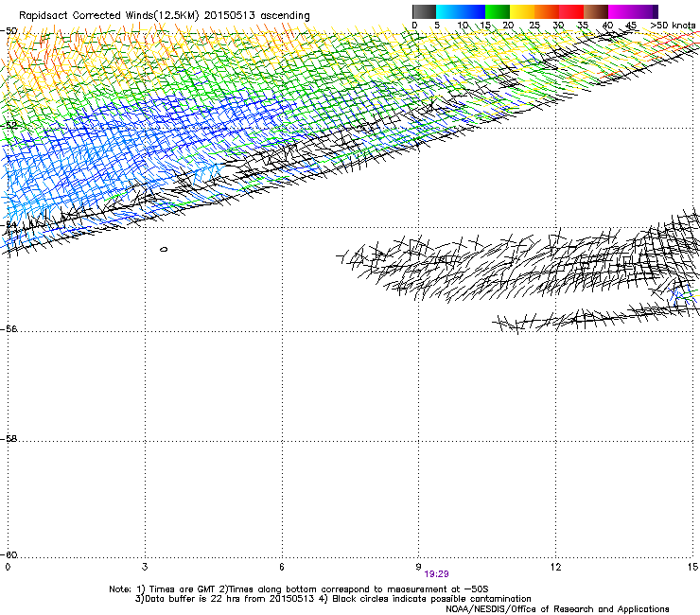The width and height of the screenshot is (700, 615).
Task: Click the -52 latitude axis label
Action: 9,125
